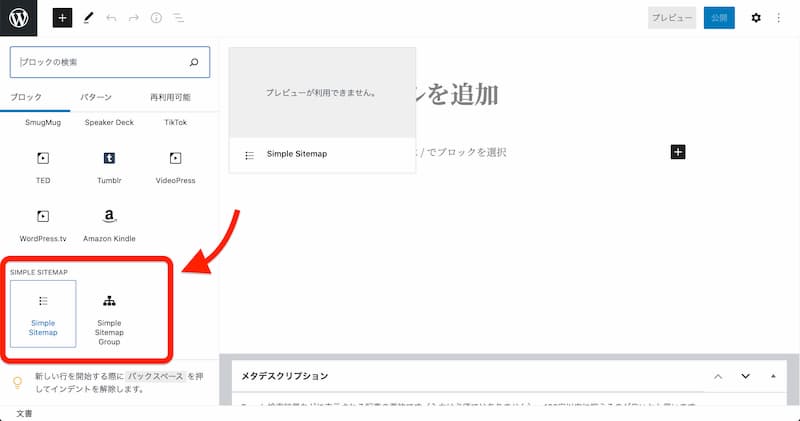The width and height of the screenshot is (800, 421).
Task: Click the Redo arrow icon
Action: (x=134, y=18)
